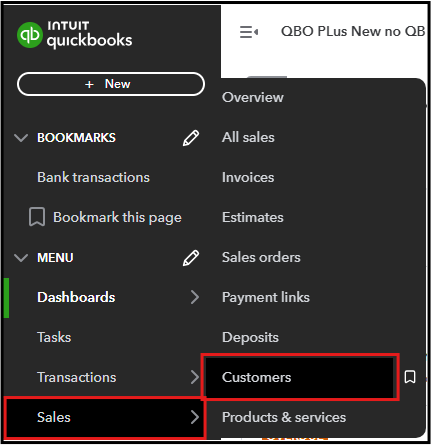Viewport: 431px width, 445px height.
Task: Go to Overview in Sales submenu
Action: pyautogui.click(x=253, y=97)
